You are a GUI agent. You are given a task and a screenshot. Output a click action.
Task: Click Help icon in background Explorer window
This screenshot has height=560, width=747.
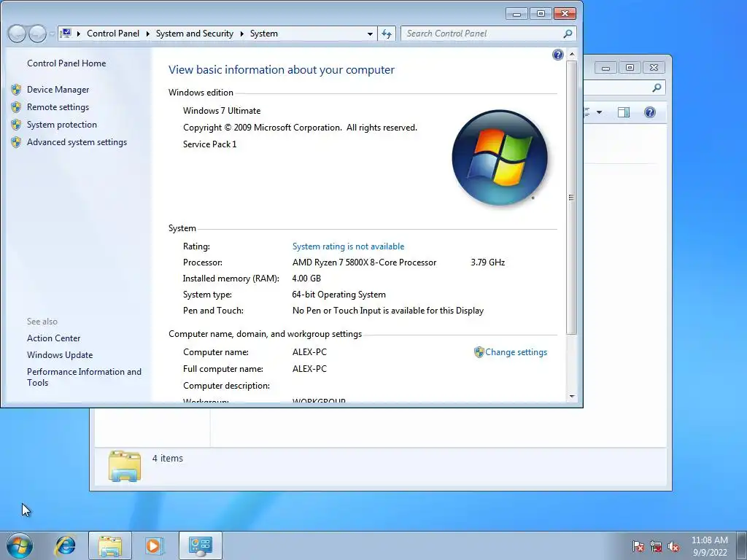[x=649, y=112]
